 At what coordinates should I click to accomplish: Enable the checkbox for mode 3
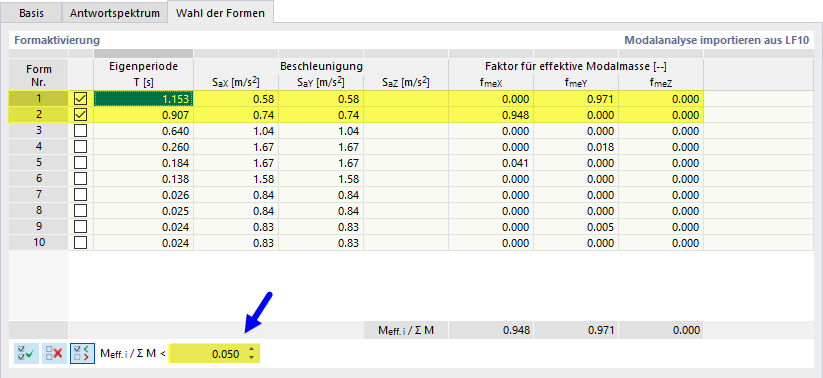(81, 131)
